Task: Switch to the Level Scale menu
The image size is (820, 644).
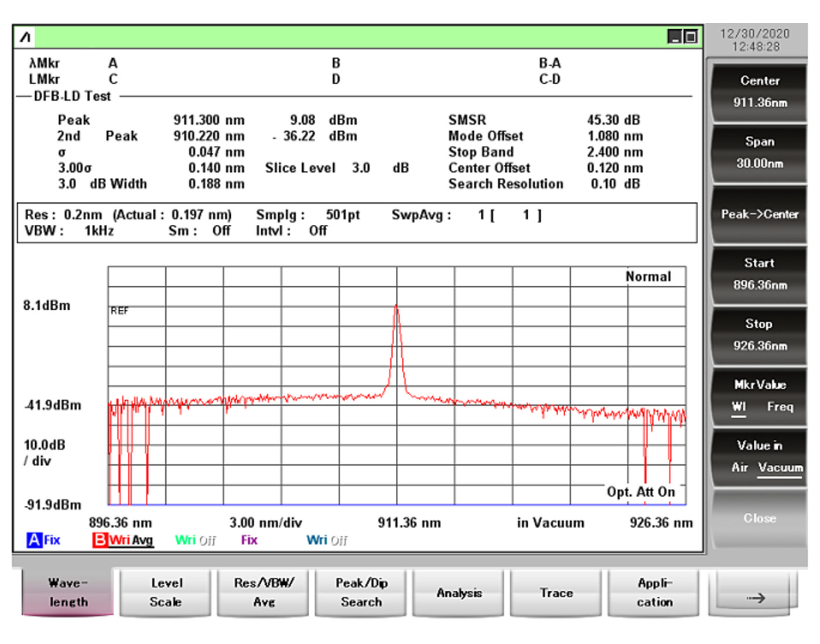Action: (166, 592)
